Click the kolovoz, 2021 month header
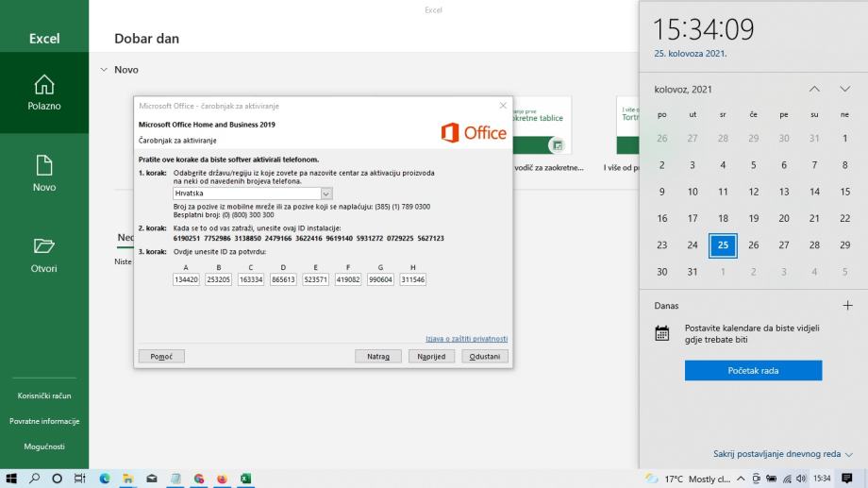Viewport: 868px width, 488px height. (x=683, y=89)
